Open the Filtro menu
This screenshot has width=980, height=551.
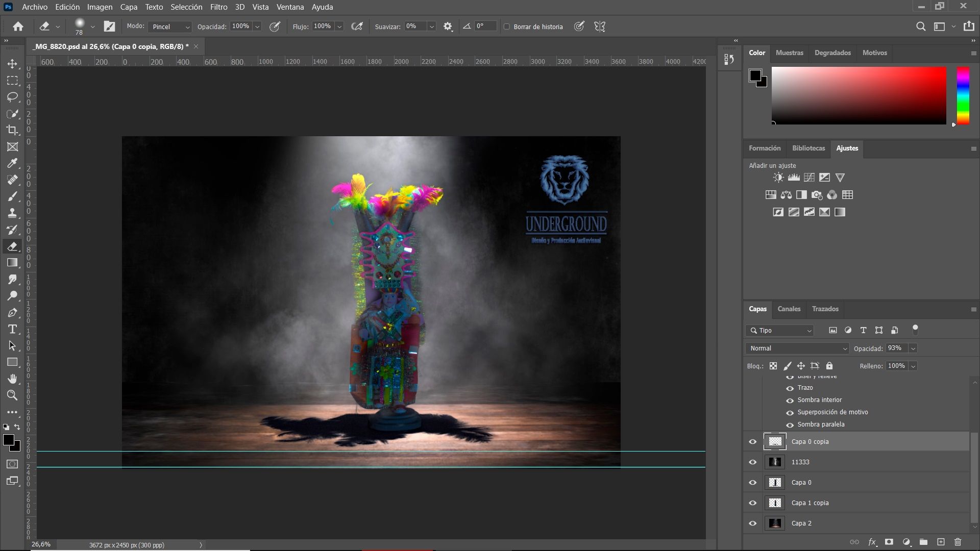(x=218, y=7)
